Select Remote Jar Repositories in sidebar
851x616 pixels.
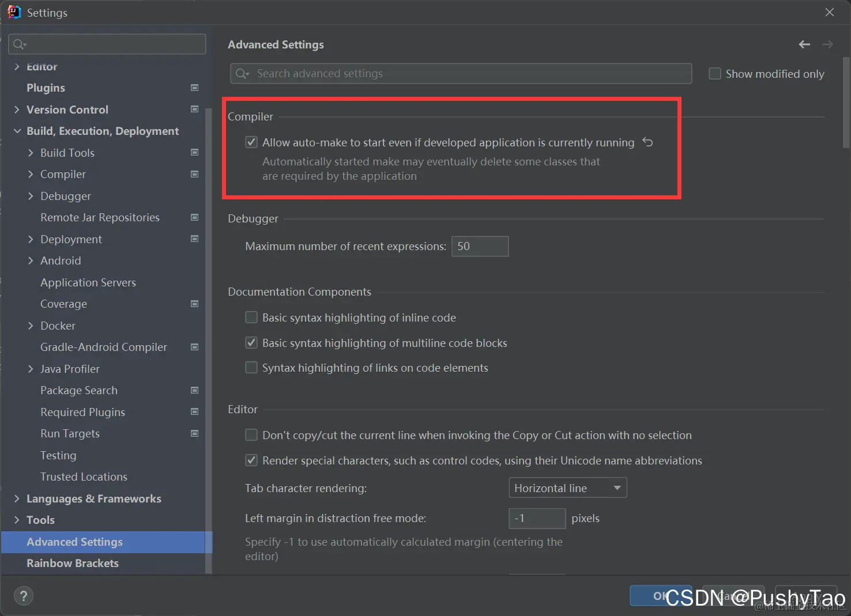[x=100, y=217]
